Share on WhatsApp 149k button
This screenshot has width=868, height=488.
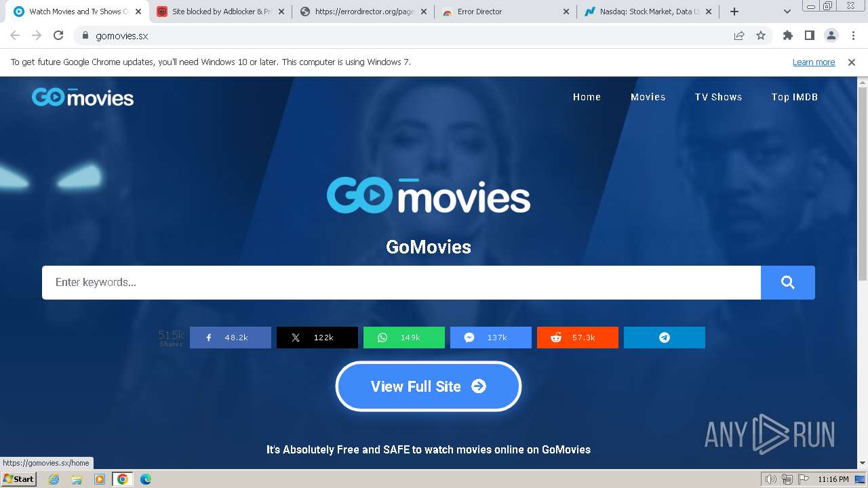pos(404,338)
